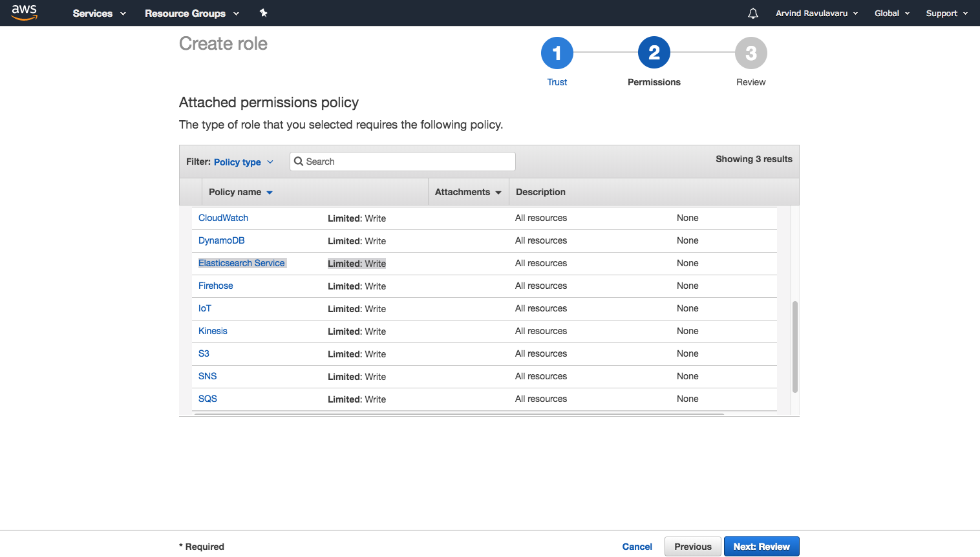Open the DynamoDB service link
980x557 pixels.
(221, 240)
